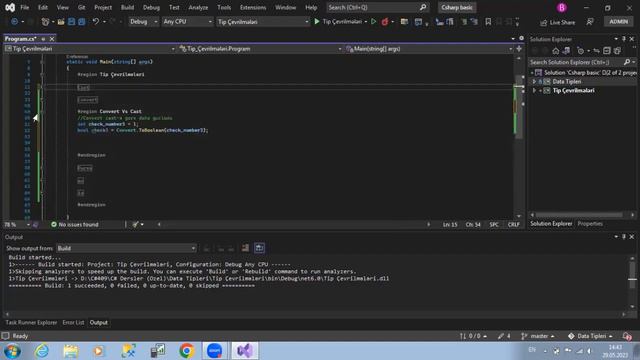The image size is (640, 360).
Task: Click the code cleanup broom icon
Action: (x=135, y=224)
